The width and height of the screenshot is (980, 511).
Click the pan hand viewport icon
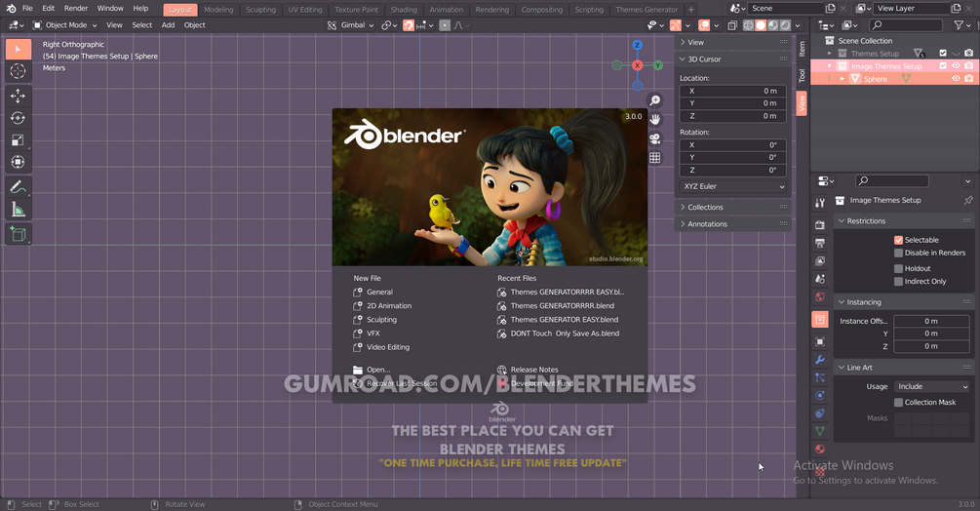[x=654, y=119]
